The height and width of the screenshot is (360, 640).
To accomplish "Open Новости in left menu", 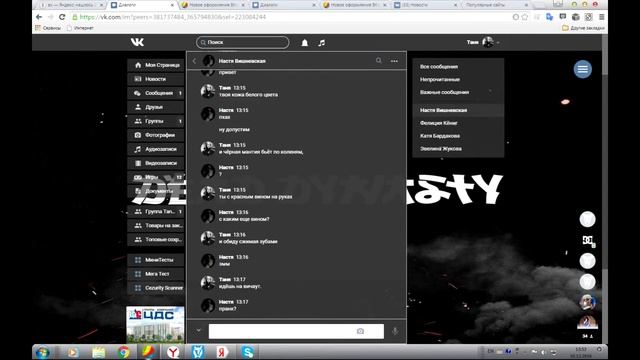I will pyautogui.click(x=156, y=79).
